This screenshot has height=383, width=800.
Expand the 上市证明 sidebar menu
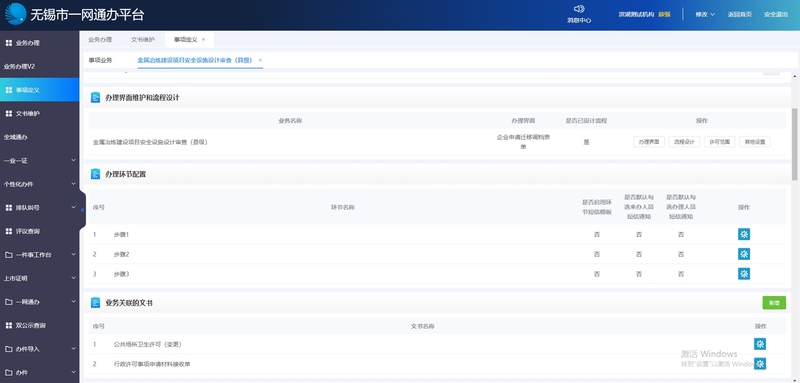click(73, 278)
